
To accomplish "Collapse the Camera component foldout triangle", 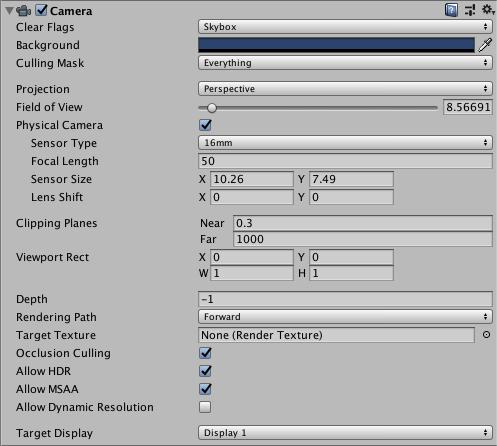I will pos(10,11).
